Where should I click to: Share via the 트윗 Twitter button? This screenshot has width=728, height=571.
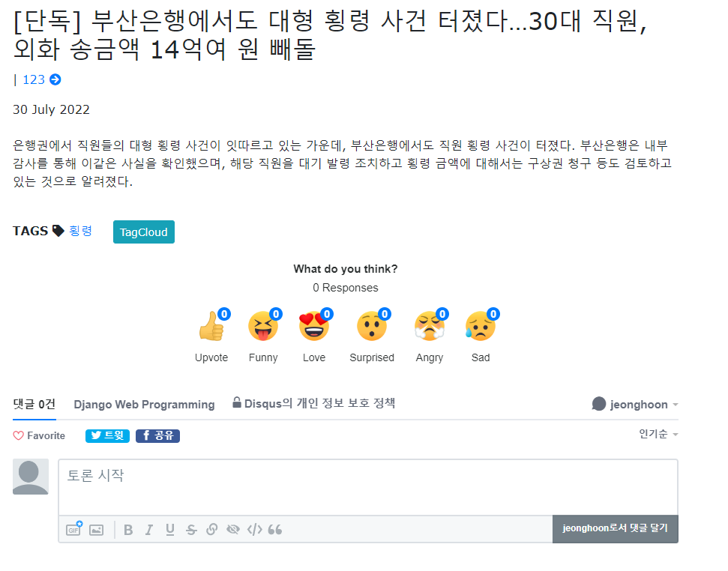(x=107, y=436)
